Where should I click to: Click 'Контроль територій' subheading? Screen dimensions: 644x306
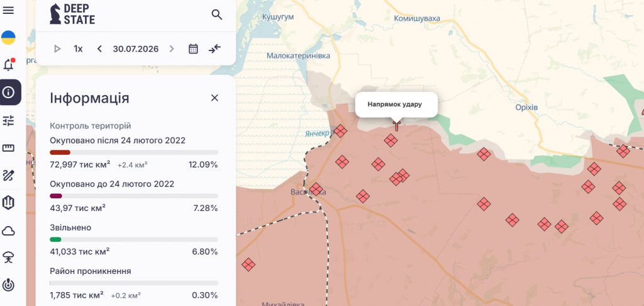[91, 126]
